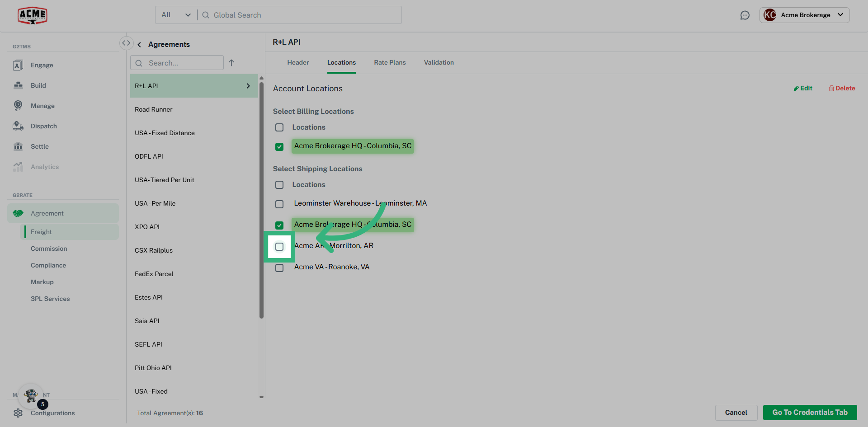Click the back arrow next to Agreements
The width and height of the screenshot is (868, 427).
(139, 44)
